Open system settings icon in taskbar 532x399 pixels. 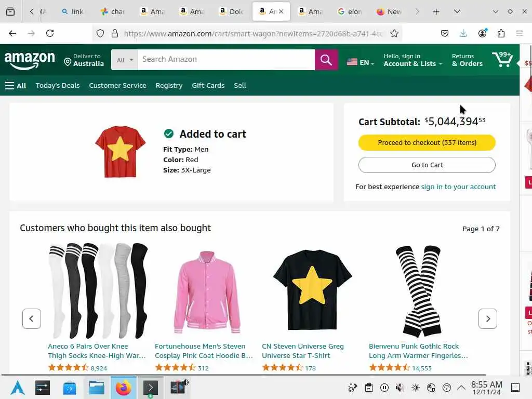(43, 388)
